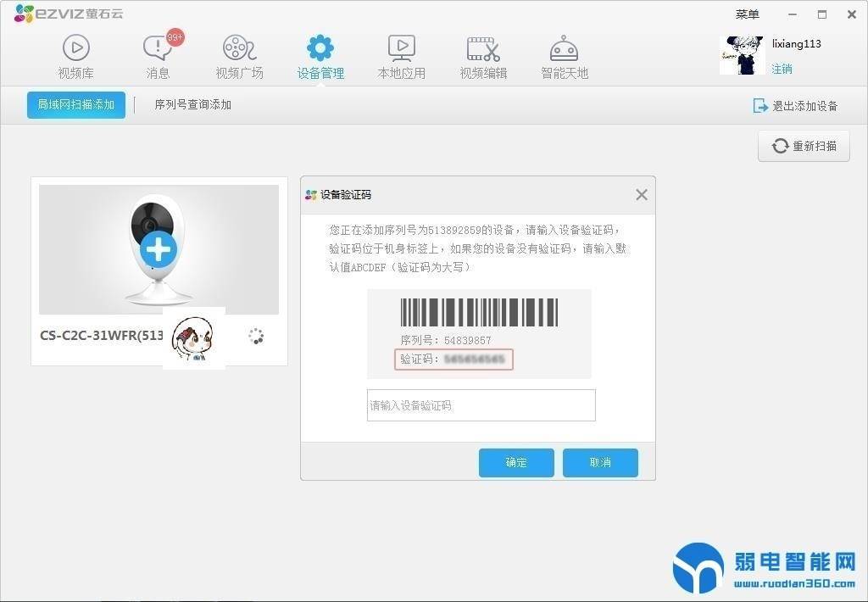
Task: Cancel the dialog with 取消
Action: click(x=600, y=463)
